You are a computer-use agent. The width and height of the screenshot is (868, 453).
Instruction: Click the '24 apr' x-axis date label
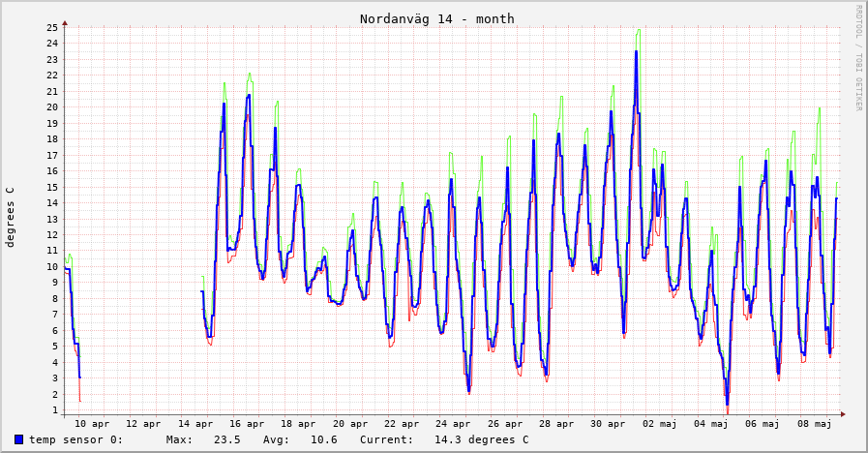[x=452, y=424]
